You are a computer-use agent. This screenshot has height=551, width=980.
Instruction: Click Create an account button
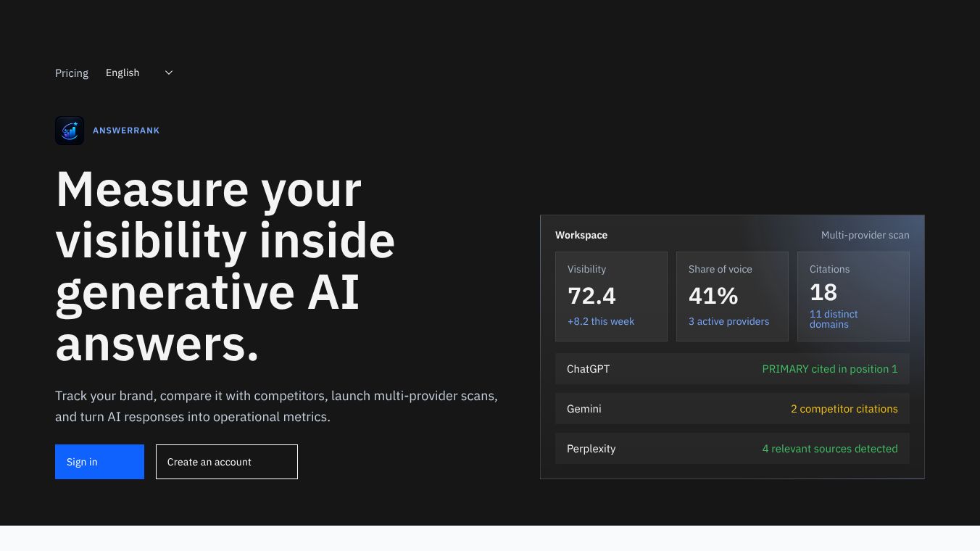[x=227, y=462]
